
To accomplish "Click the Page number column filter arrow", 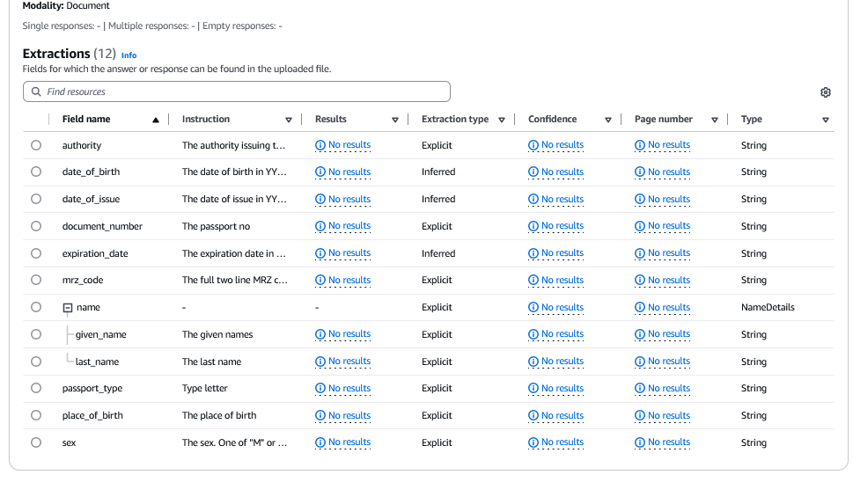I will click(x=715, y=120).
